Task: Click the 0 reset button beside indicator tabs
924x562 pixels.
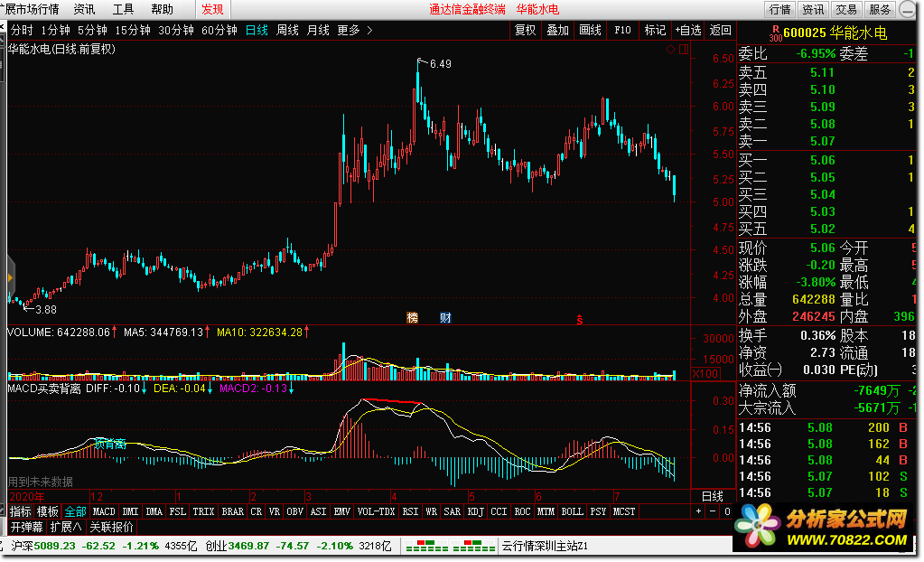Action: point(727,511)
